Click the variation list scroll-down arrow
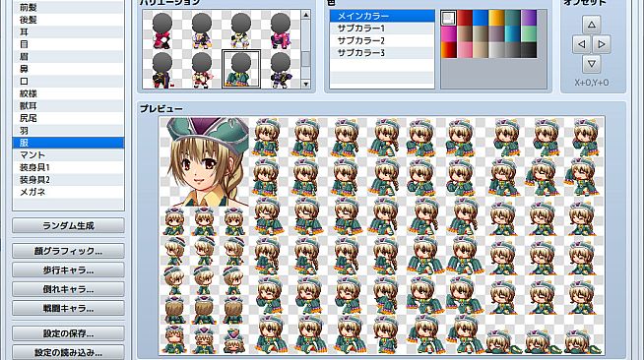Viewport: 644px width, 360px height. 305,84
